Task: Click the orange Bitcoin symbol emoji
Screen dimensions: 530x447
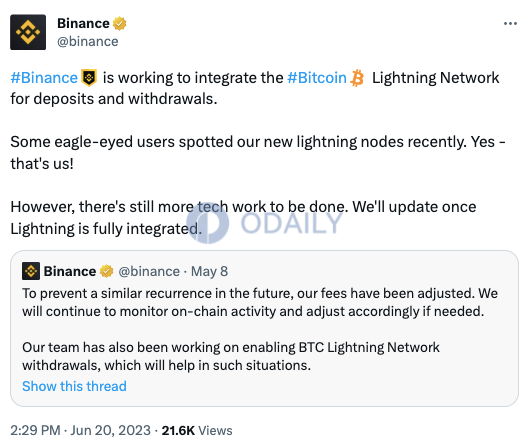Action: tap(357, 78)
